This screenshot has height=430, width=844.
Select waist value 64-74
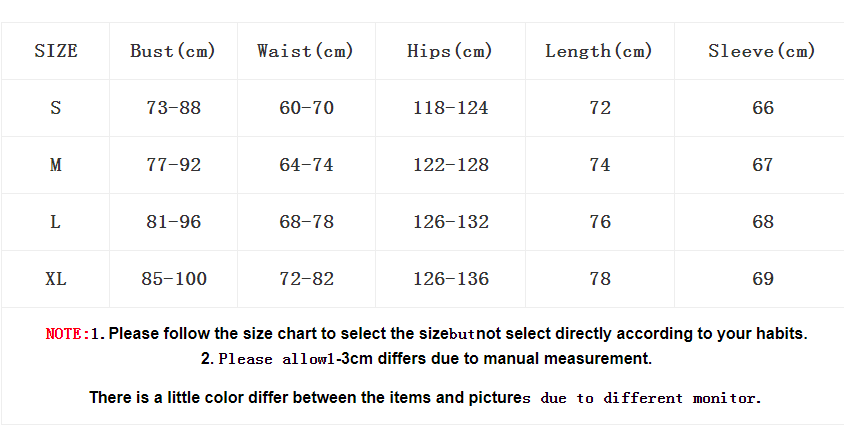306,165
